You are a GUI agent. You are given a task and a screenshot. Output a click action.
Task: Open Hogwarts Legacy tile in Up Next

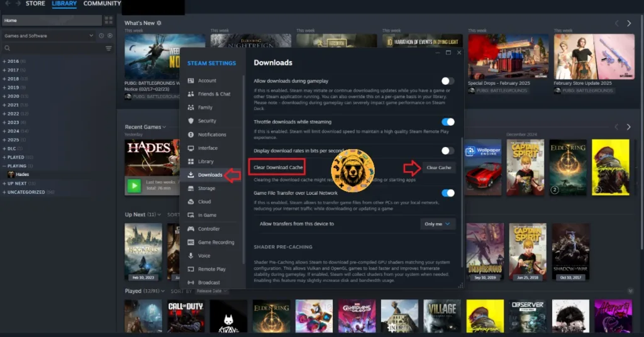(143, 252)
